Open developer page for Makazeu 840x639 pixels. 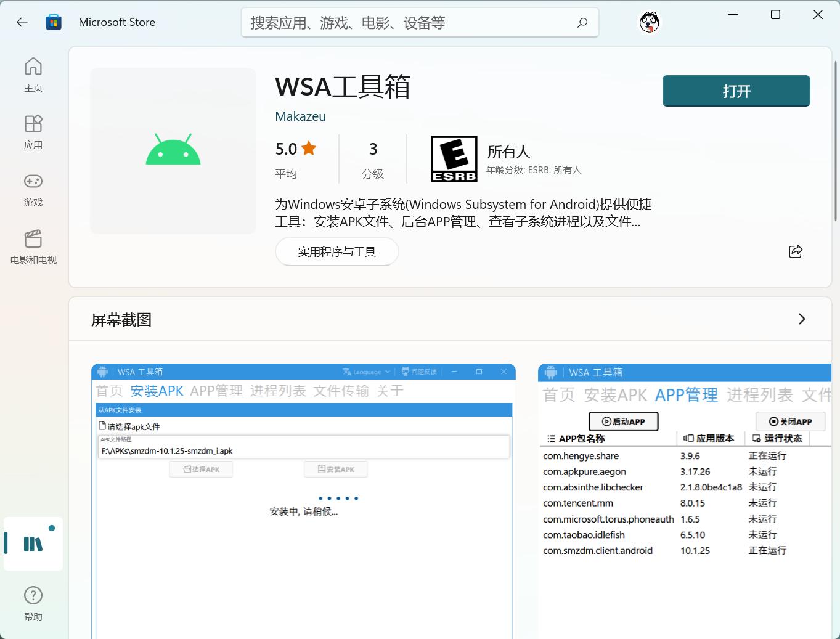[x=300, y=116]
